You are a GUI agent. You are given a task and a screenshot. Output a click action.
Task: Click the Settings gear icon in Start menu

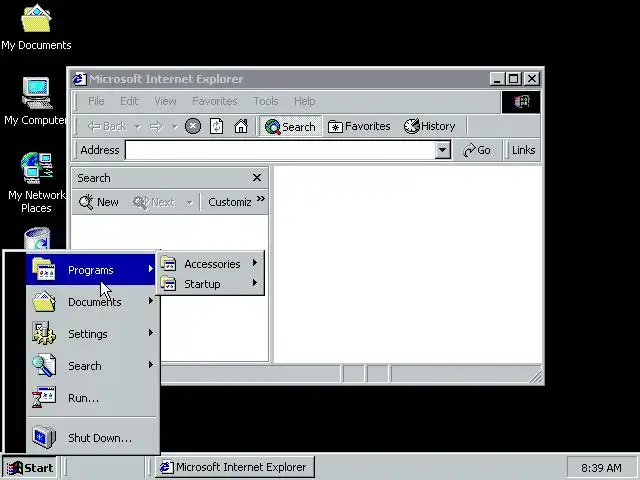(44, 333)
